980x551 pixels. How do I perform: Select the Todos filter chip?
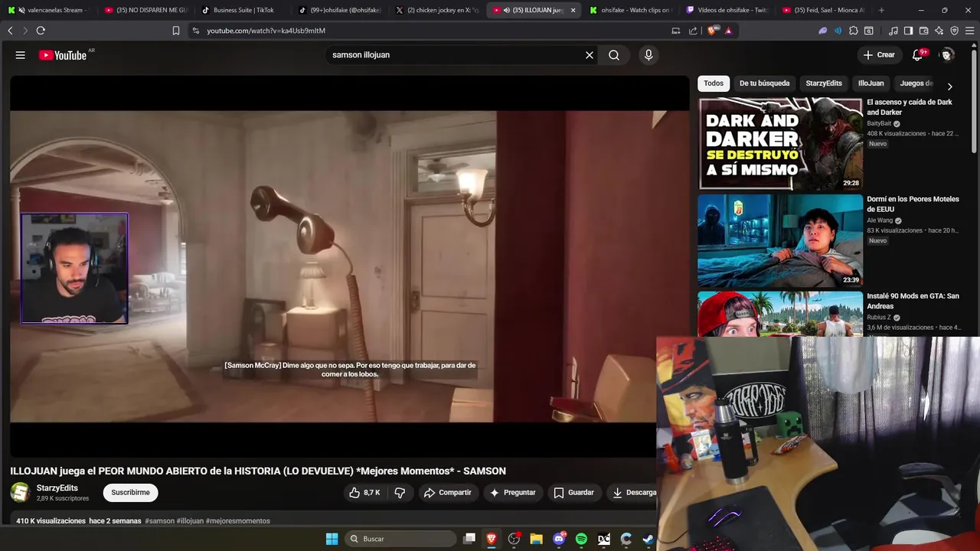click(714, 83)
